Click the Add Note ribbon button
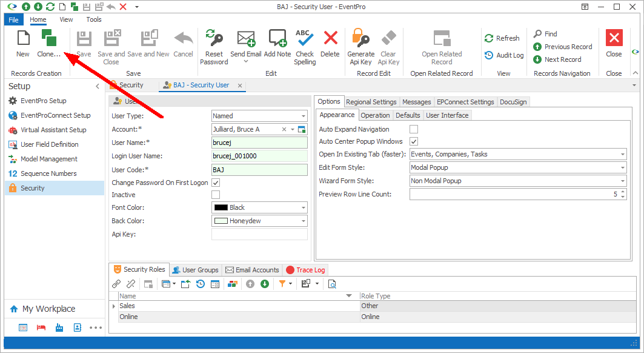The image size is (644, 353). [277, 44]
